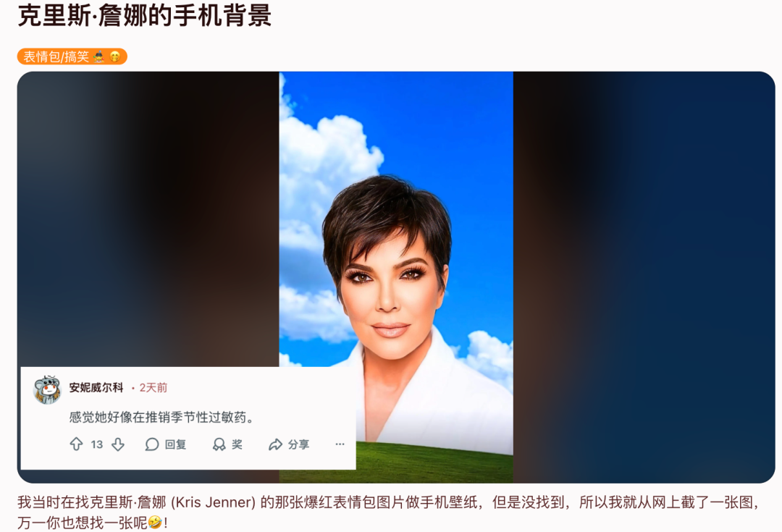Viewport: 782px width, 532px height.
Task: Click the 回复 reply label
Action: point(175,444)
